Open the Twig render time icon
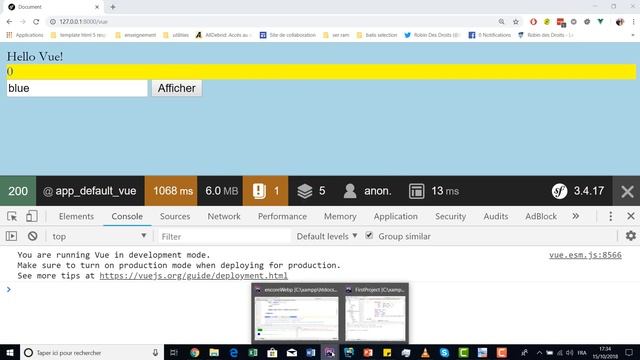 pos(416,191)
